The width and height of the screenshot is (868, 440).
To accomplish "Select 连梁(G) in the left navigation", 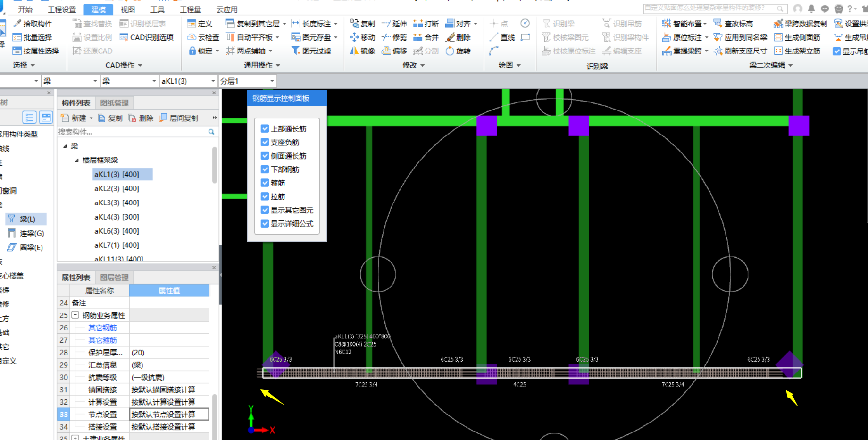I will tap(26, 233).
